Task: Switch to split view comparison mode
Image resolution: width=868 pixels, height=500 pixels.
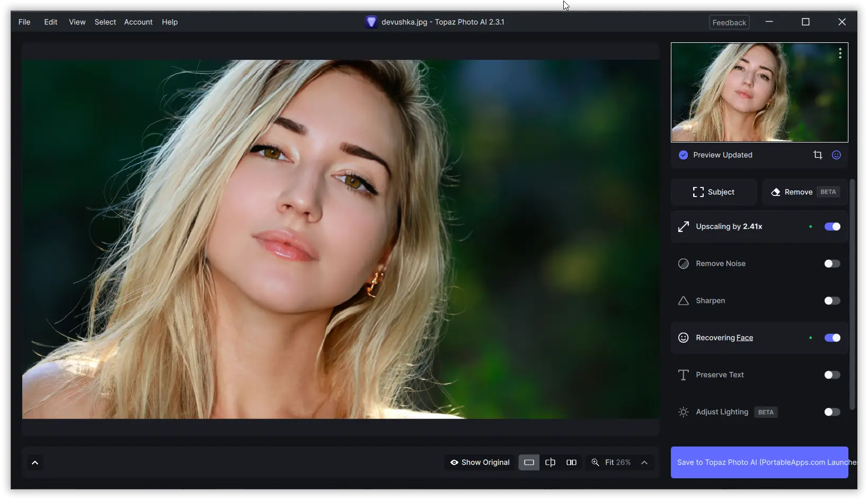Action: click(x=550, y=462)
